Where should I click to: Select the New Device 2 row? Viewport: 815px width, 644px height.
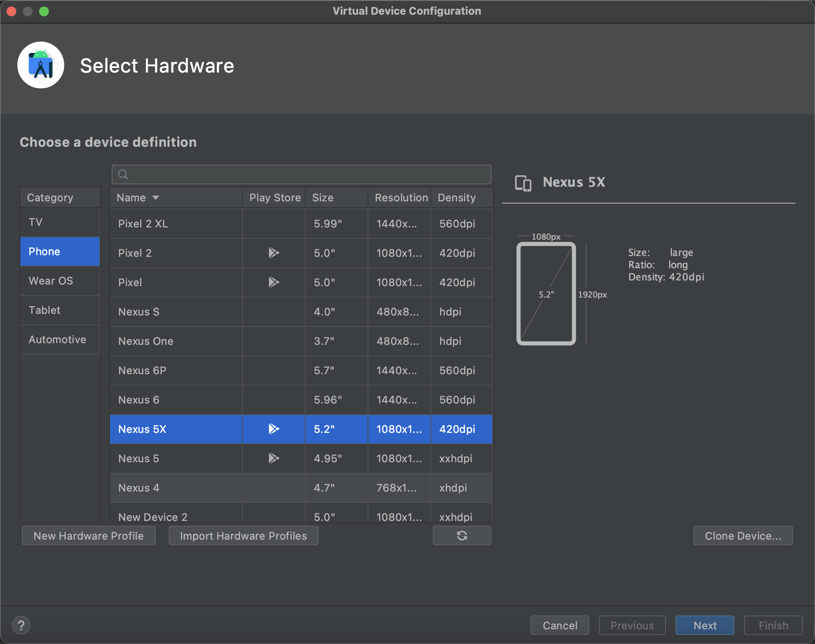click(302, 514)
